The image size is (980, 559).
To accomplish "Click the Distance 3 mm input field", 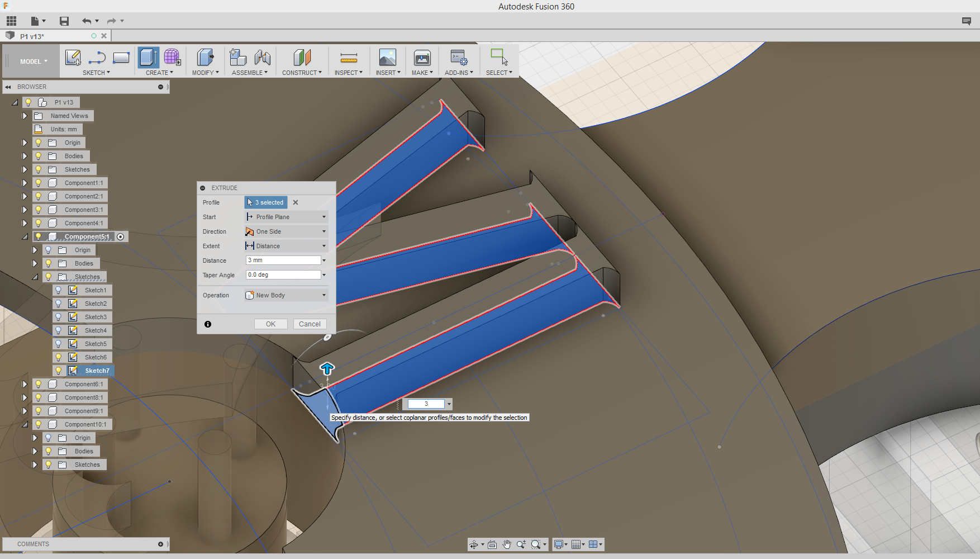I will coord(283,260).
